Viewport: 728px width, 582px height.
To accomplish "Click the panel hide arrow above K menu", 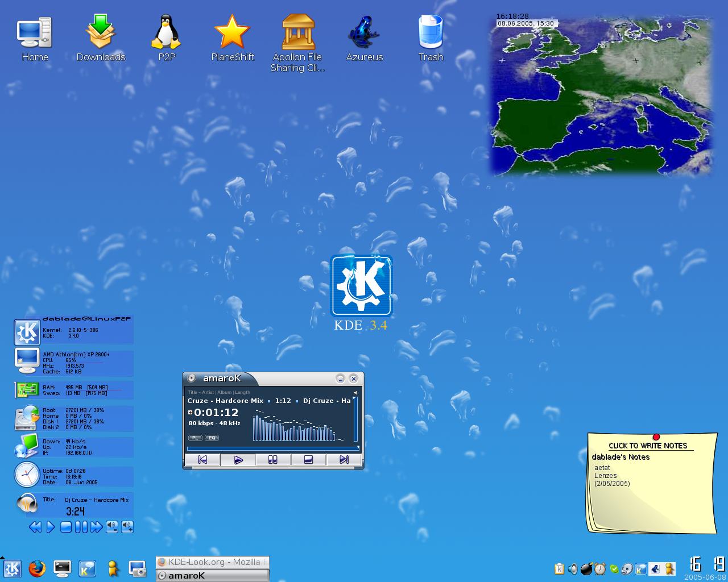I will coord(2,558).
